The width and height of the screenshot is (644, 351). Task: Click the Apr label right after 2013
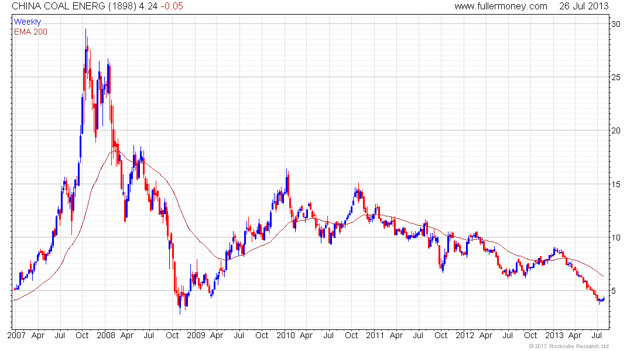pos(575,335)
